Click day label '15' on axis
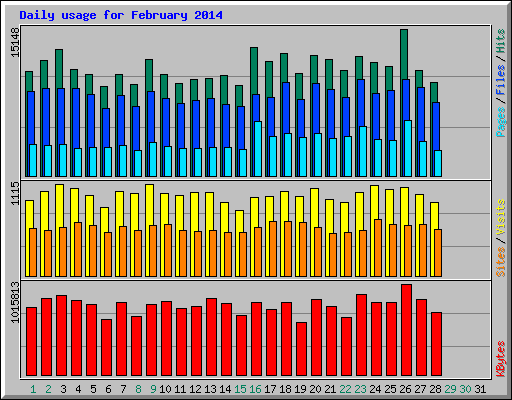Image resolution: width=512 pixels, height=400 pixels. point(240,389)
